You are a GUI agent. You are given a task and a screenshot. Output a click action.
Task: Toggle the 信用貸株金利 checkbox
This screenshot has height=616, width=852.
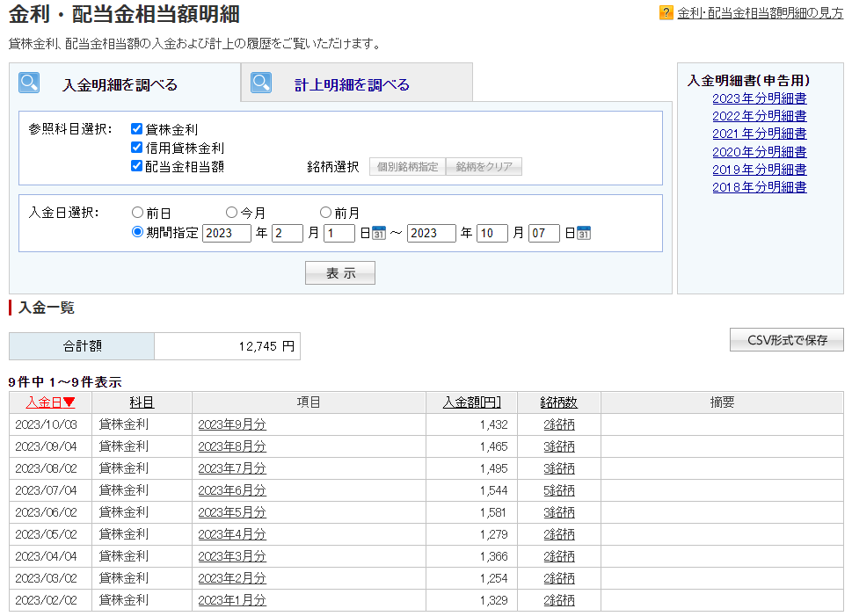136,148
